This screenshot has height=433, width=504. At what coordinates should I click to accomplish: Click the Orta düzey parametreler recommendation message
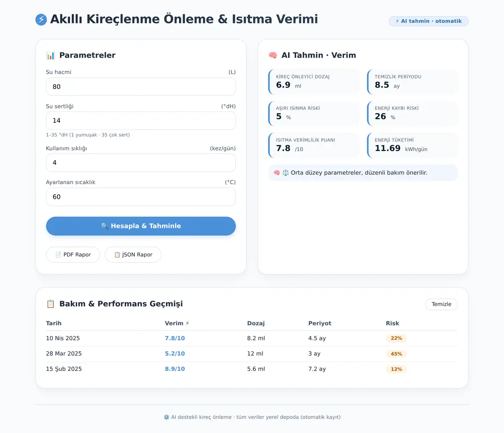coord(363,172)
